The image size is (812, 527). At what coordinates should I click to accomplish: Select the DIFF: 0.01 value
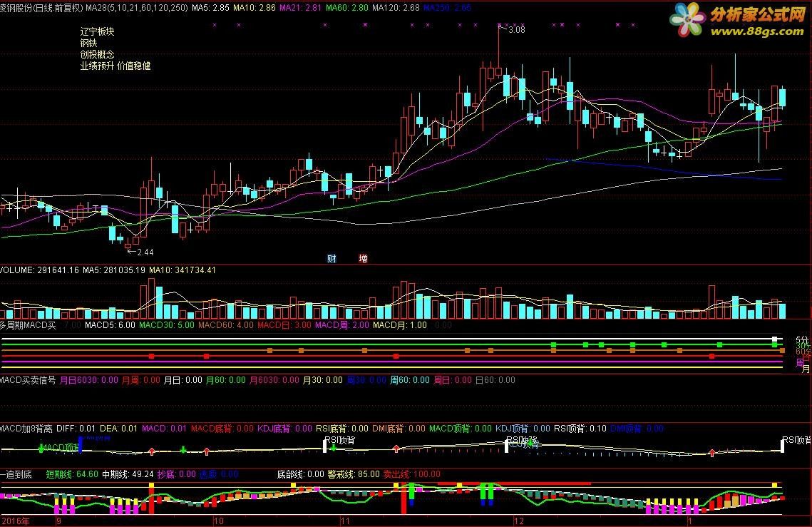coord(76,429)
